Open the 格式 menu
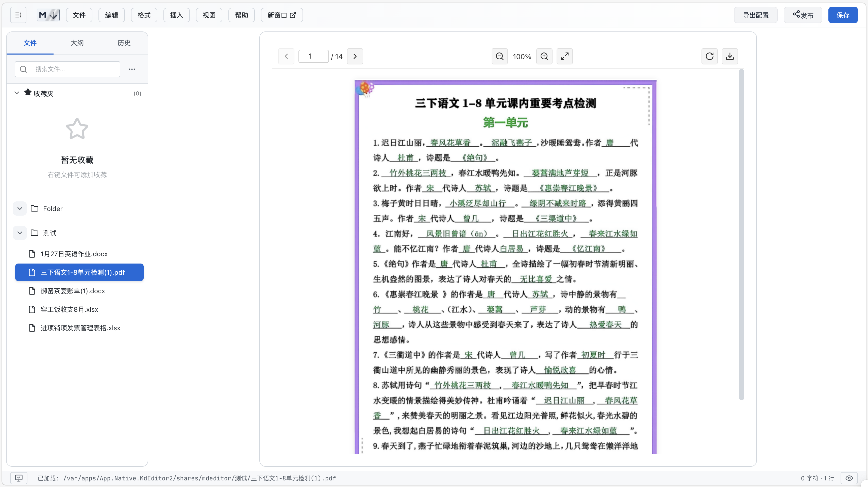868x487 pixels. [144, 15]
